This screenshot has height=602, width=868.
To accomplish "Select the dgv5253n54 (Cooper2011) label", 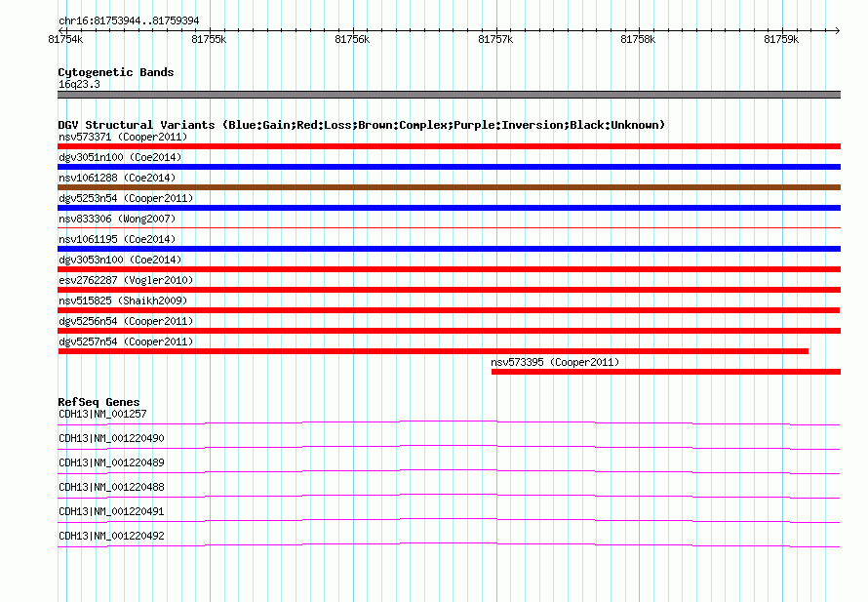I will [x=126, y=198].
